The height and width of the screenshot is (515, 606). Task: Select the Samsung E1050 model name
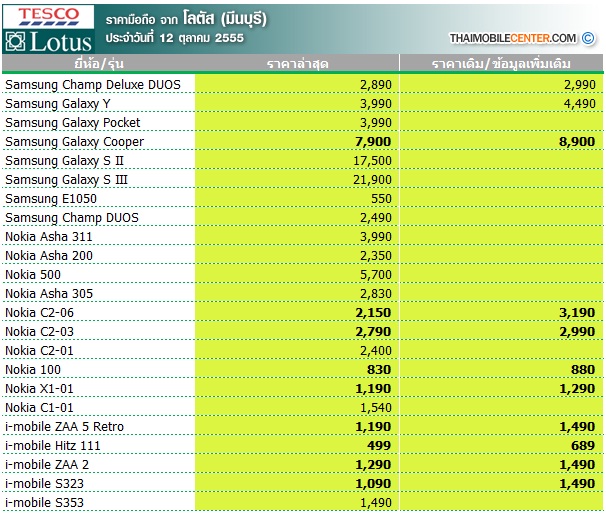pos(51,199)
